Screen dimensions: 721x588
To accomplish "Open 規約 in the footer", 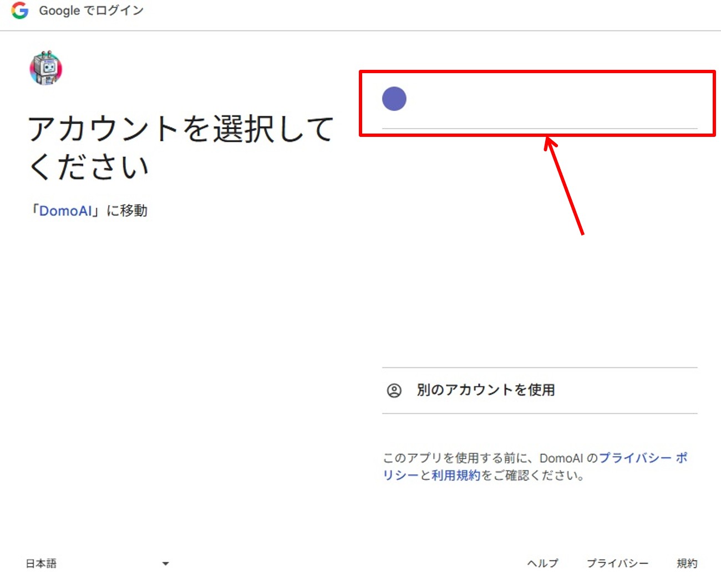I will pyautogui.click(x=687, y=564).
